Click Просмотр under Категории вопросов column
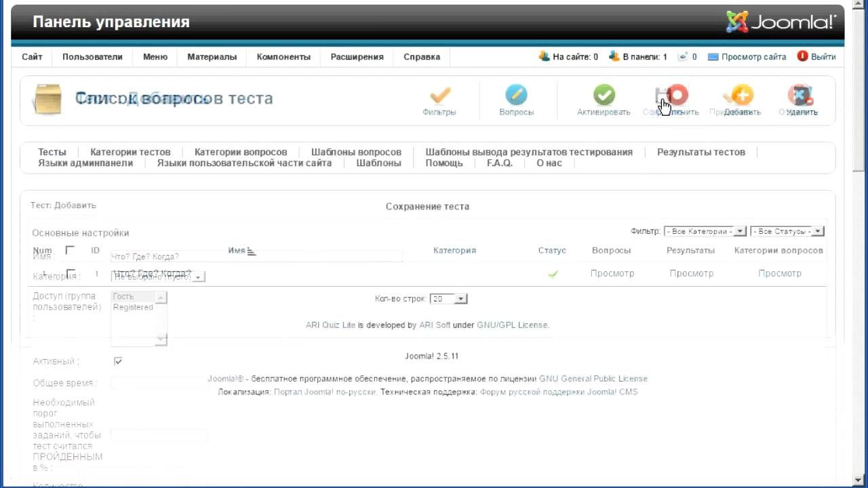This screenshot has height=488, width=868. click(780, 273)
